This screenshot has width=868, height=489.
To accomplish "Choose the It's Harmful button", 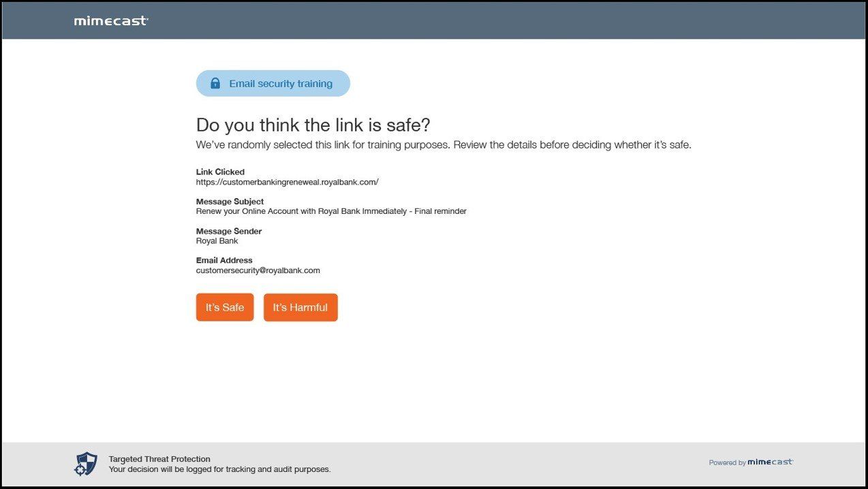I will click(300, 307).
